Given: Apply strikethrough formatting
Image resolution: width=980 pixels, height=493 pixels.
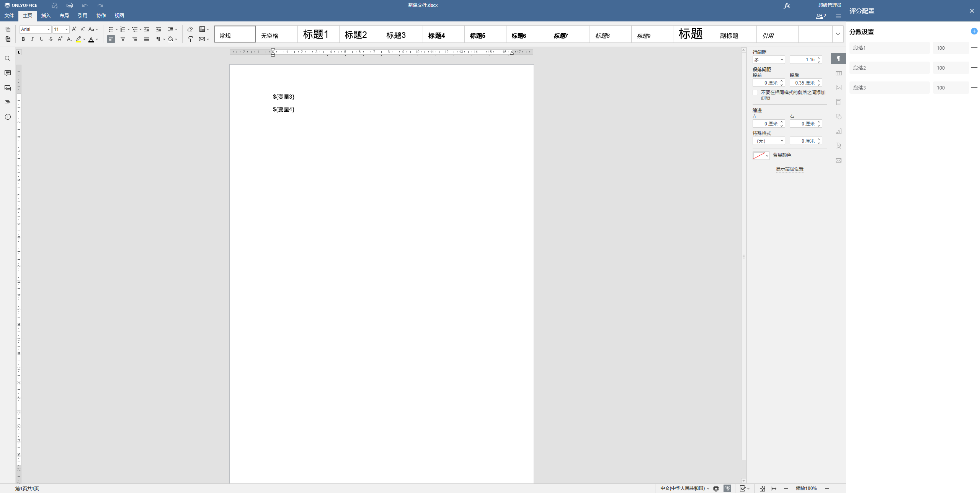Looking at the screenshot, I should point(51,39).
